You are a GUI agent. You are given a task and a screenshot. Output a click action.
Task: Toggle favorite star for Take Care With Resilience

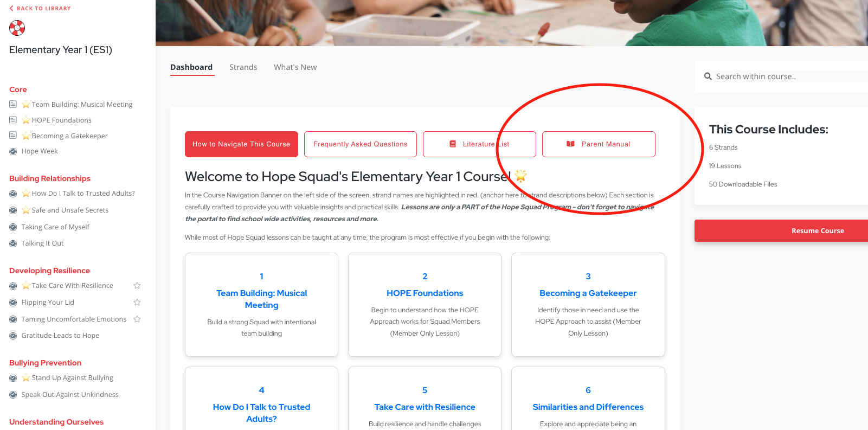pos(137,286)
